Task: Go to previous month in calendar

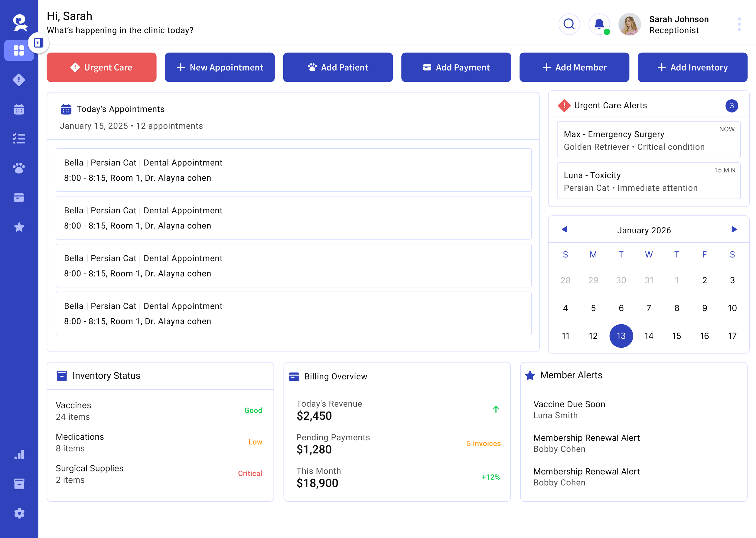Action: (564, 230)
